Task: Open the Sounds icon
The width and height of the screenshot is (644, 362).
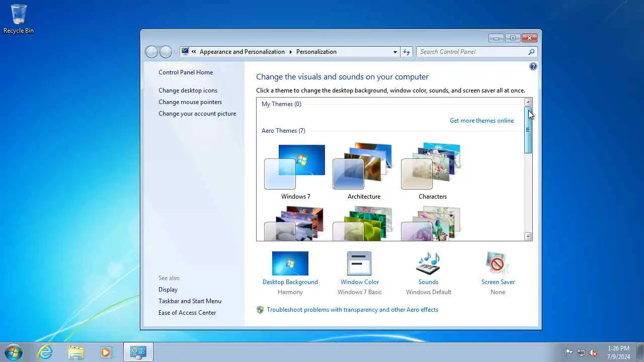Action: coord(429,263)
